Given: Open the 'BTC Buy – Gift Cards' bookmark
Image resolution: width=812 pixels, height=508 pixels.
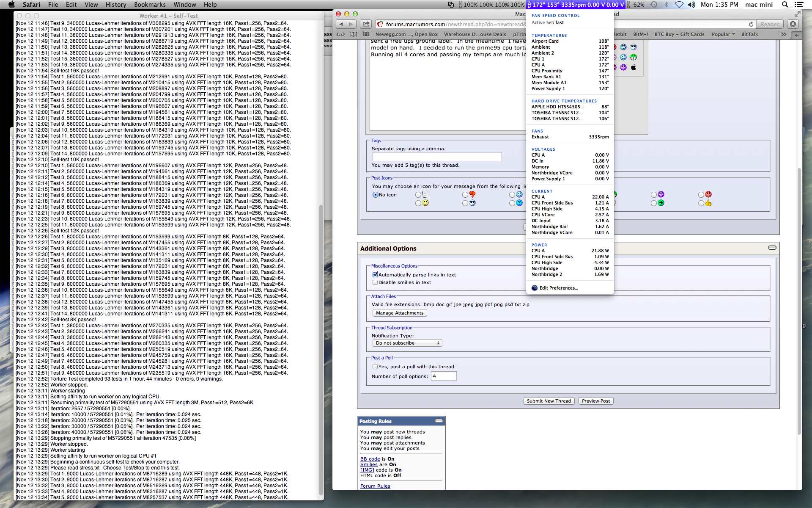Looking at the screenshot, I should (x=680, y=34).
